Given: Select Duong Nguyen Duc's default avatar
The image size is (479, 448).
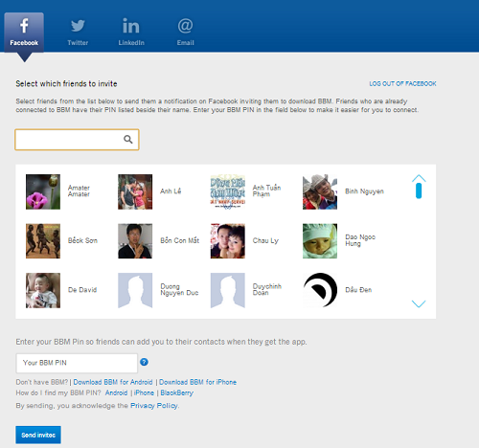Looking at the screenshot, I should click(x=135, y=290).
